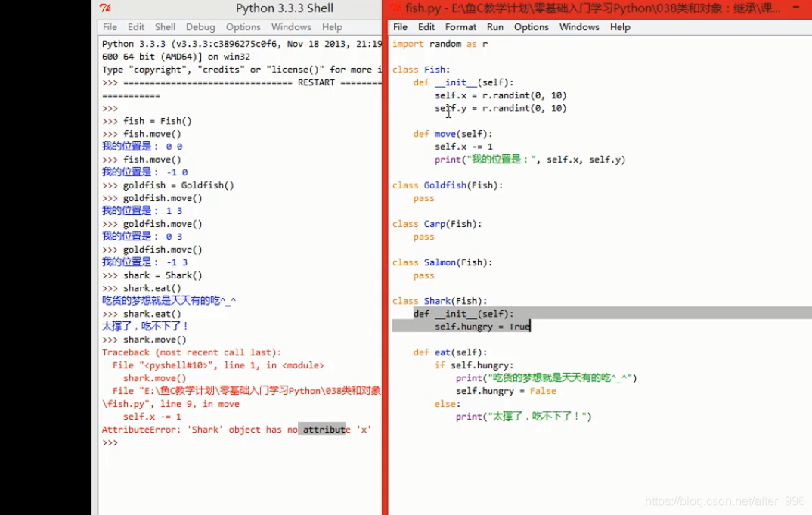Click 'def move(self):' line in editor
The image size is (812, 515).
pos(453,134)
